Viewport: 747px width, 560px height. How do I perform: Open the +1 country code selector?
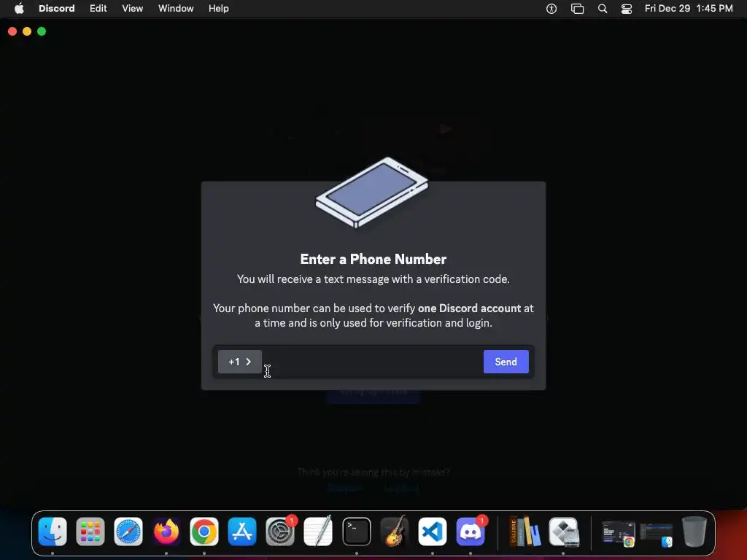point(239,362)
